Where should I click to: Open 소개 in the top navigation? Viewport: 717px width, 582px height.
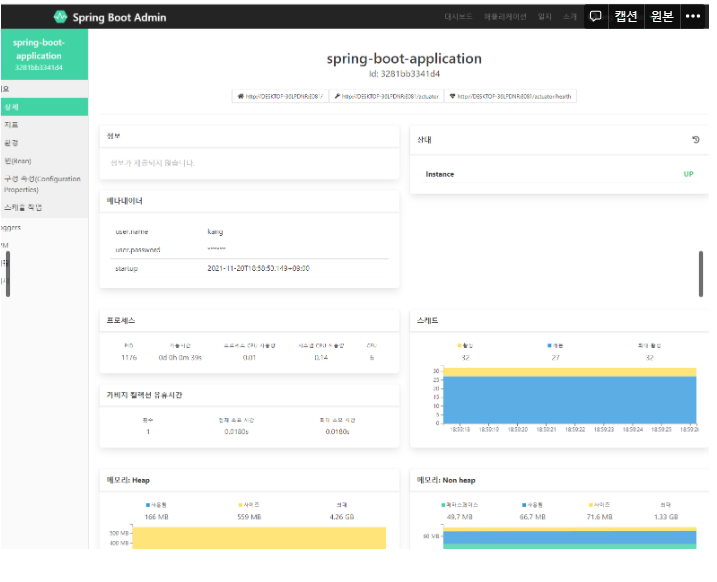[569, 17]
